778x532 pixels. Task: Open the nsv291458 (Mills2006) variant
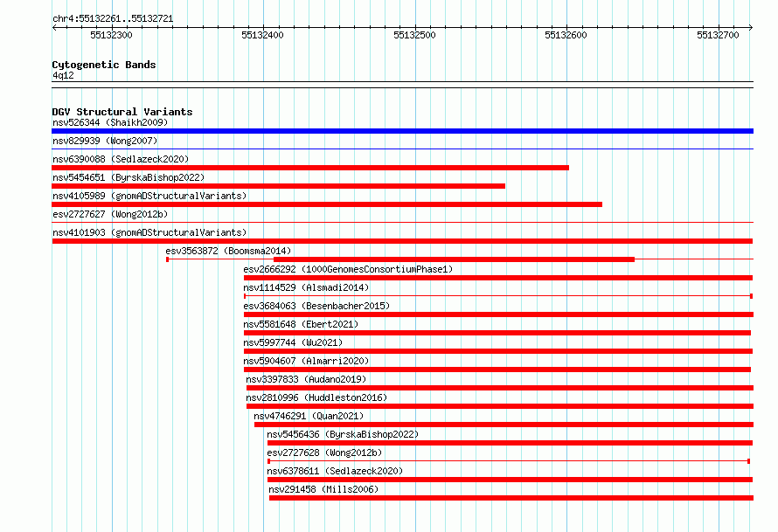[323, 489]
